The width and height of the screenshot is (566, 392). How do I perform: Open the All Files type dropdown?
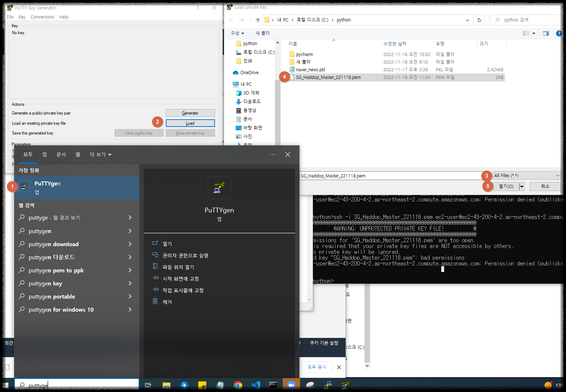(526, 176)
